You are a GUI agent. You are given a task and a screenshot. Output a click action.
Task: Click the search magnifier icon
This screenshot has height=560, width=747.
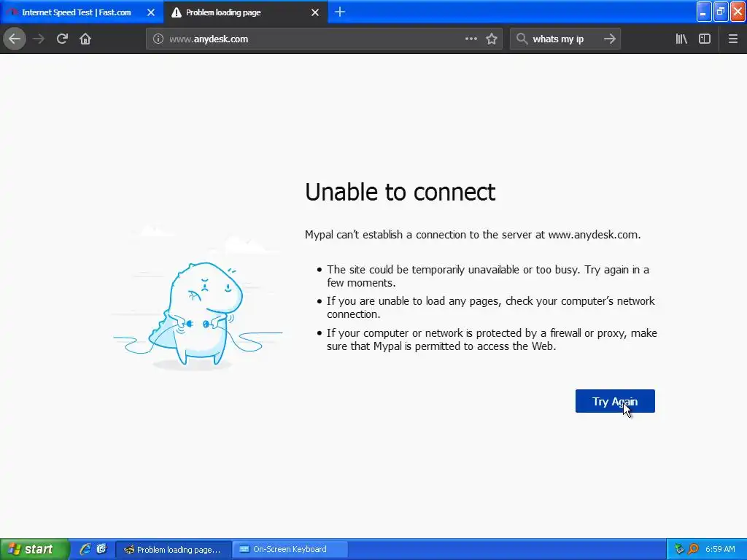(522, 39)
